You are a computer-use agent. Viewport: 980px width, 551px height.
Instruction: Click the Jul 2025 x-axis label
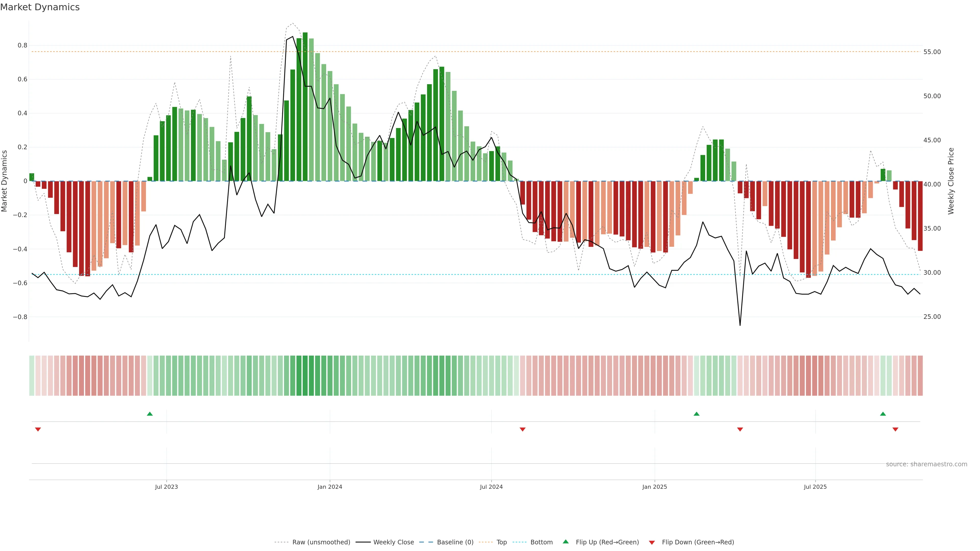pyautogui.click(x=815, y=487)
